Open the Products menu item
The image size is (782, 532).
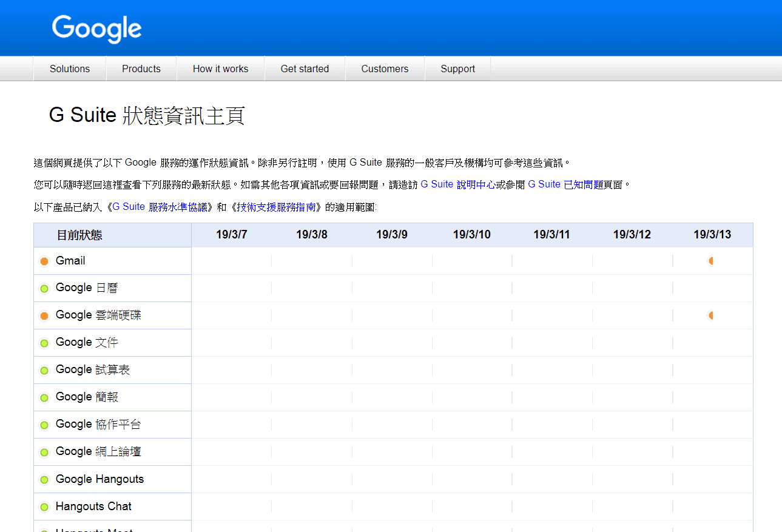(x=141, y=69)
